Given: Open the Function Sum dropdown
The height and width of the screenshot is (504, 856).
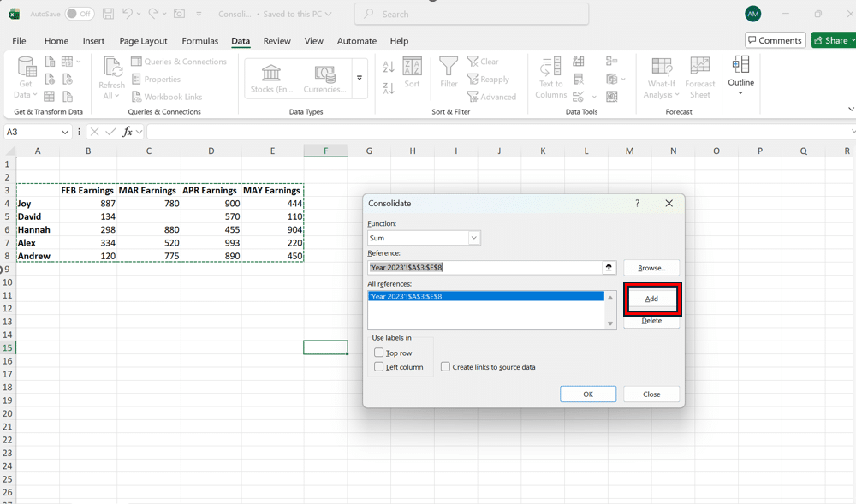Looking at the screenshot, I should 473,238.
